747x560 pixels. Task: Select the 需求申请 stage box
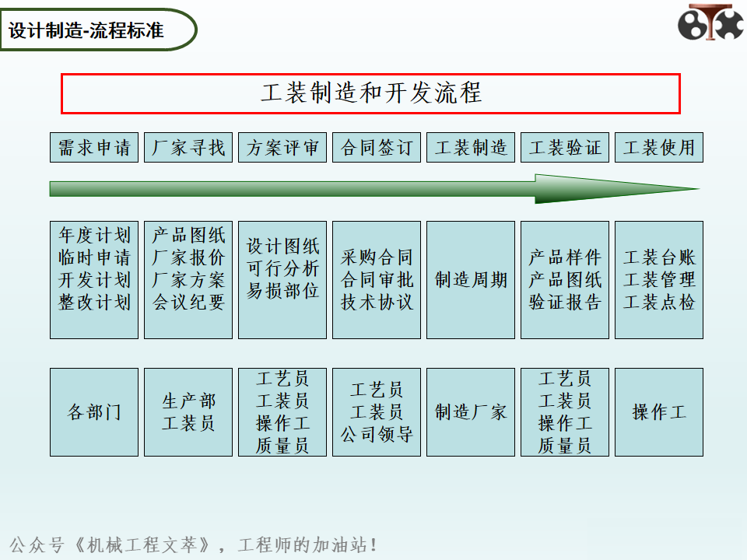pos(94,148)
